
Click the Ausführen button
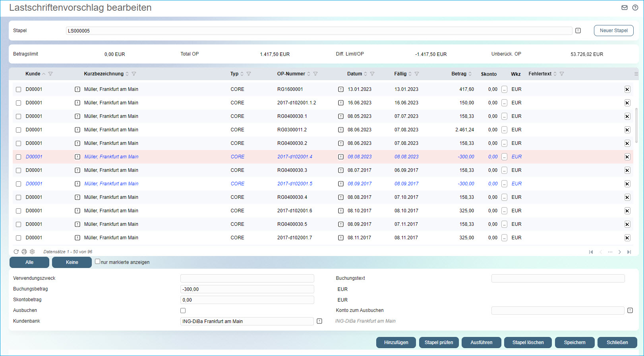(482, 343)
